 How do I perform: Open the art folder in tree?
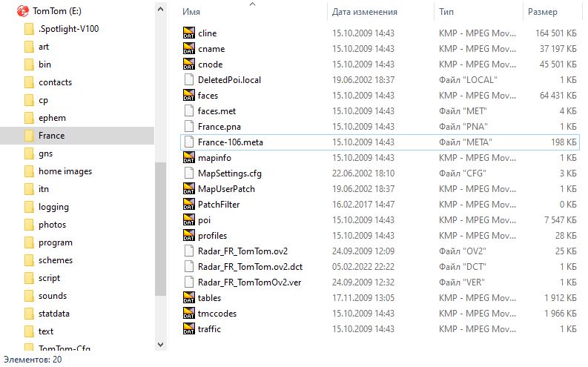(x=44, y=47)
